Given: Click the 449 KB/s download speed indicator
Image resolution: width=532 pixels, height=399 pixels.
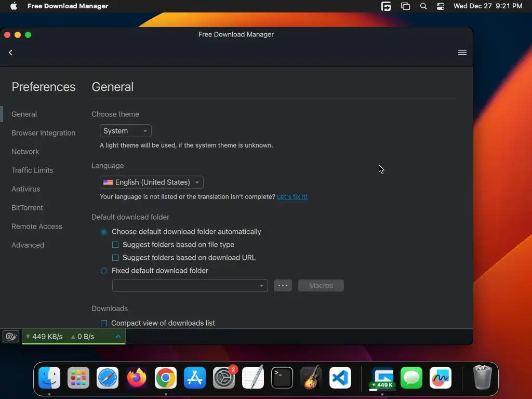Looking at the screenshot, I should [45, 337].
